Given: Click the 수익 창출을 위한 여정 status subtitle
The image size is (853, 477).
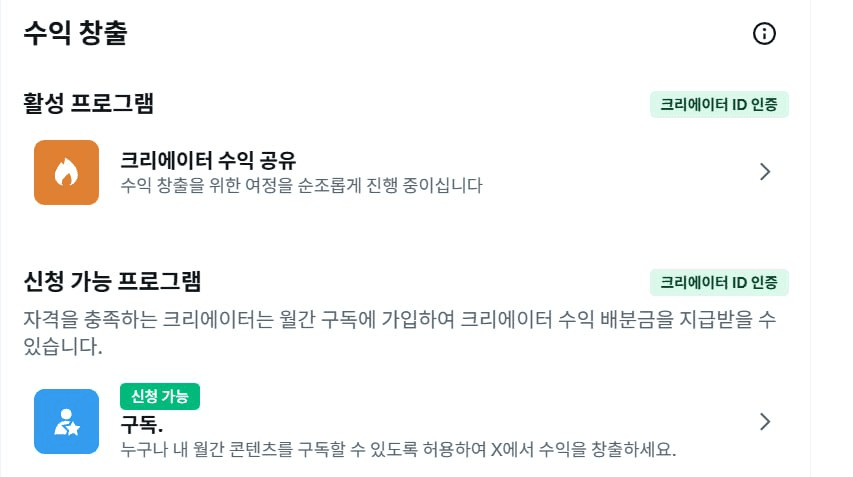Looking at the screenshot, I should click(x=301, y=185).
